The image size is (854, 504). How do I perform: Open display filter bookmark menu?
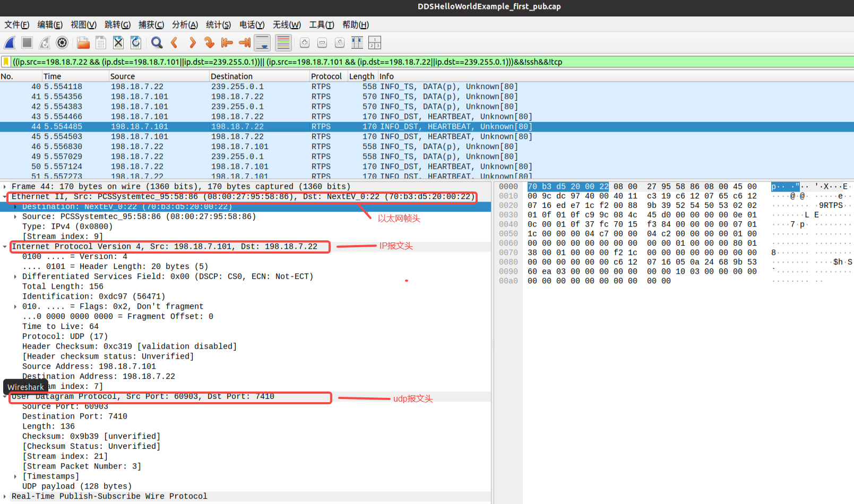tap(6, 62)
